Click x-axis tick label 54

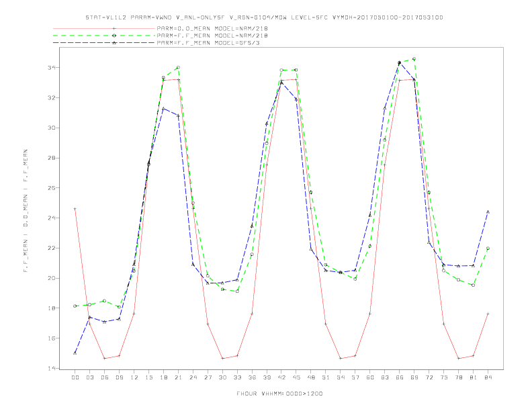point(341,377)
